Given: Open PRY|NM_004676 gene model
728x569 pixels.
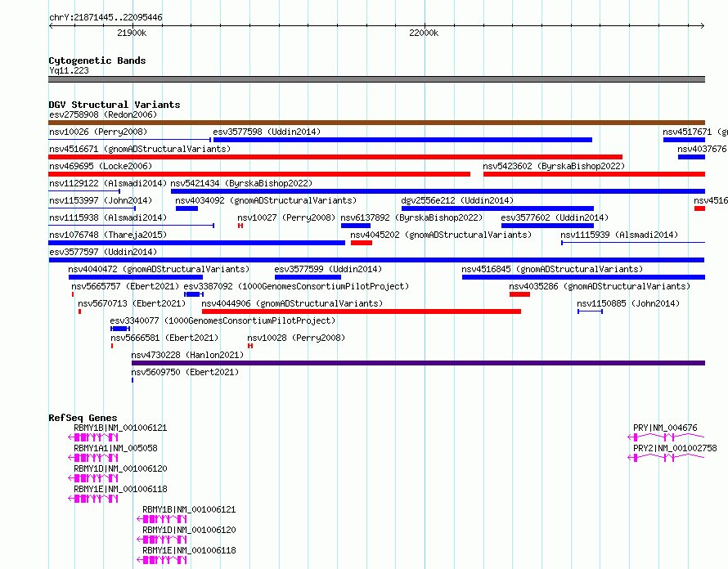Looking at the screenshot, I should pyautogui.click(x=666, y=437).
